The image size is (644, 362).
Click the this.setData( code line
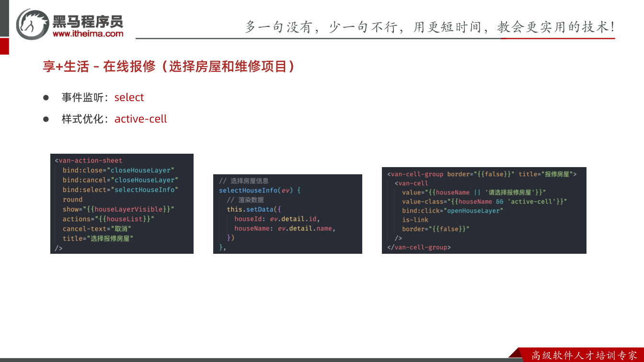point(254,209)
